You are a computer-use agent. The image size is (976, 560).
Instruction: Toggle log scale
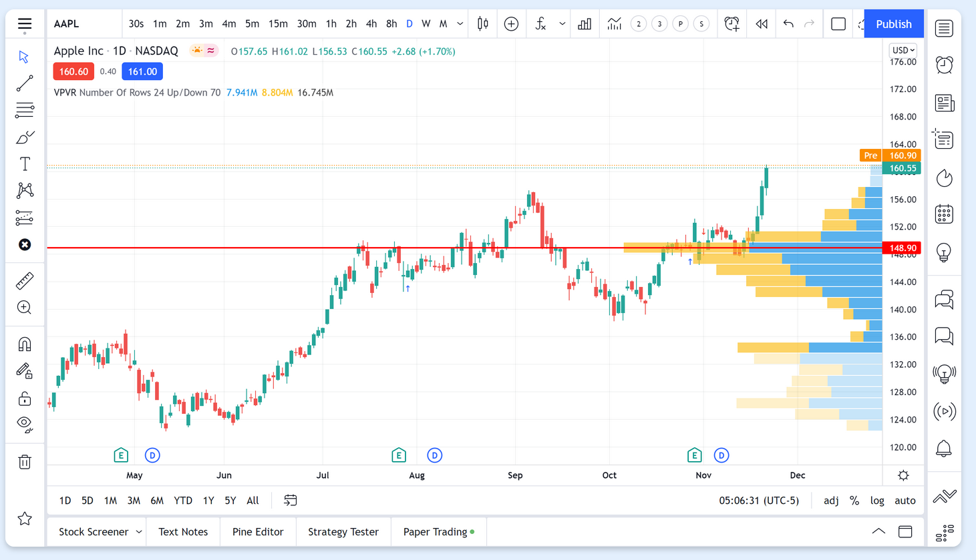pyautogui.click(x=877, y=501)
